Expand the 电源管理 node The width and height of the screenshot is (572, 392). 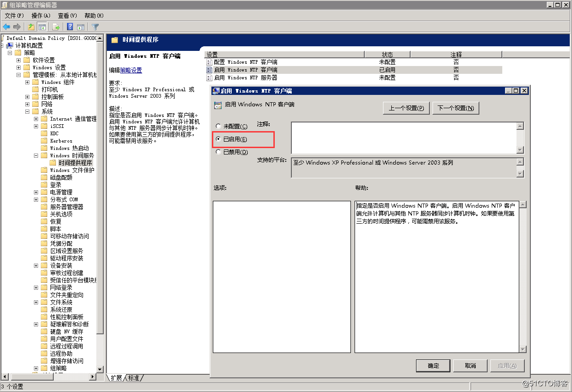click(x=36, y=192)
